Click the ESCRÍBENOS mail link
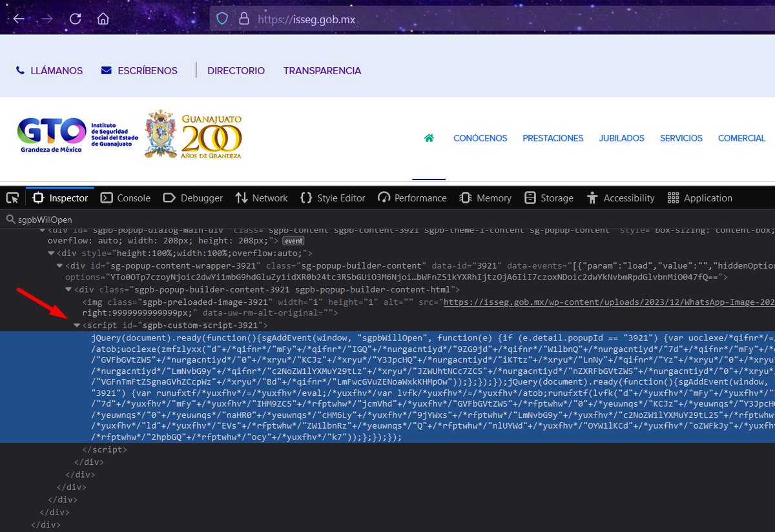775x532 pixels. point(139,70)
